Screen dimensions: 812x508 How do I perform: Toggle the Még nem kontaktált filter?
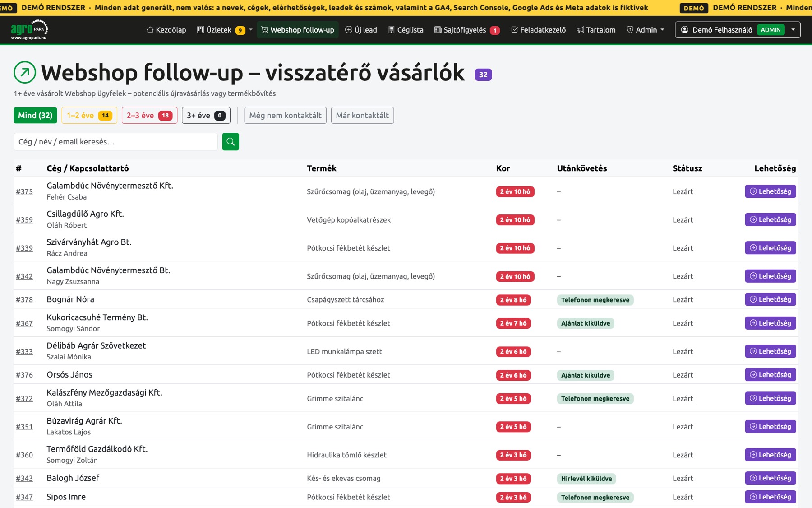[285, 115]
